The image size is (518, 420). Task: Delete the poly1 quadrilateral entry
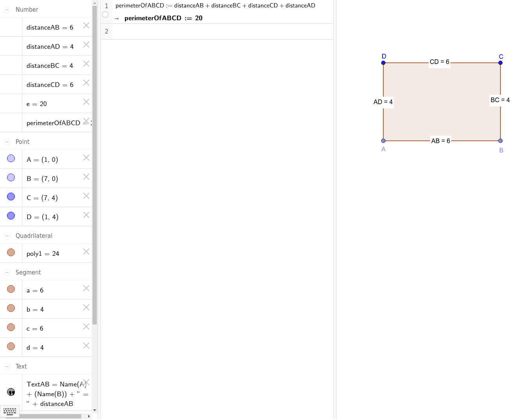[x=86, y=252]
